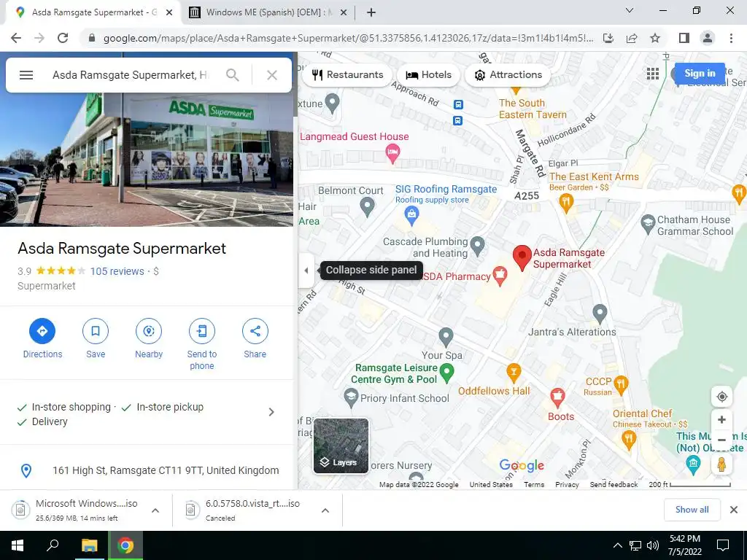Go back with the browser back arrow
Image resolution: width=747 pixels, height=560 pixels.
pos(16,38)
